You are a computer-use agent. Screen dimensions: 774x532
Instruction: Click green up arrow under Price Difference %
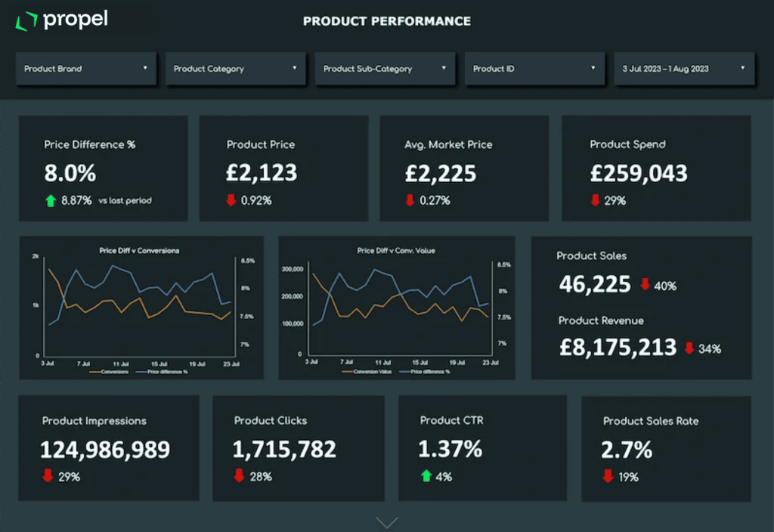[51, 200]
